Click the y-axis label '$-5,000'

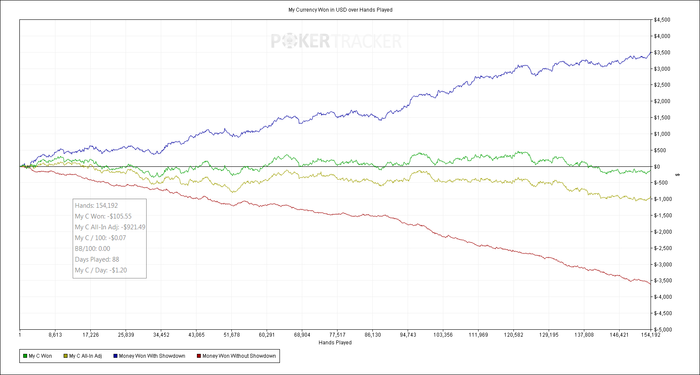click(x=662, y=329)
